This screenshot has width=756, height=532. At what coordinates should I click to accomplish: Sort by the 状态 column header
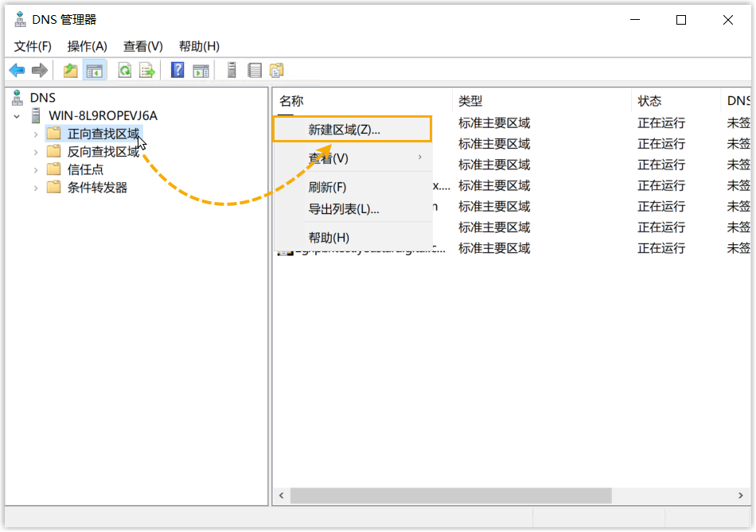point(649,101)
